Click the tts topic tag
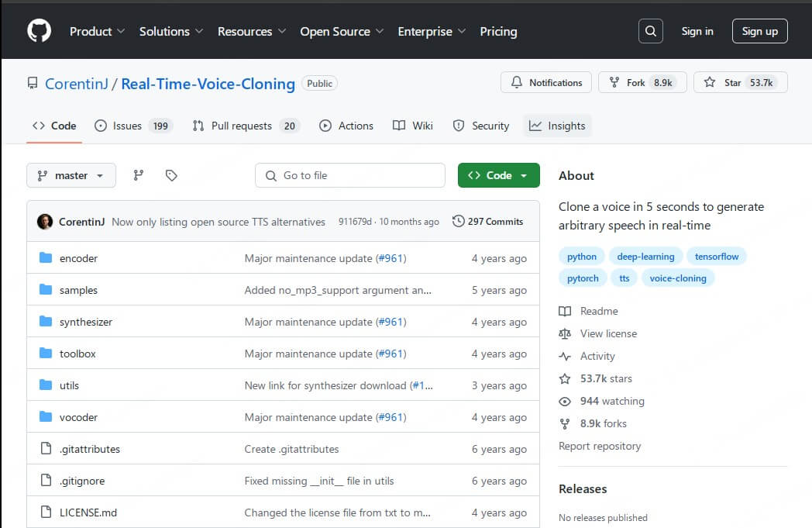Screen dimensions: 812x528 (624, 278)
